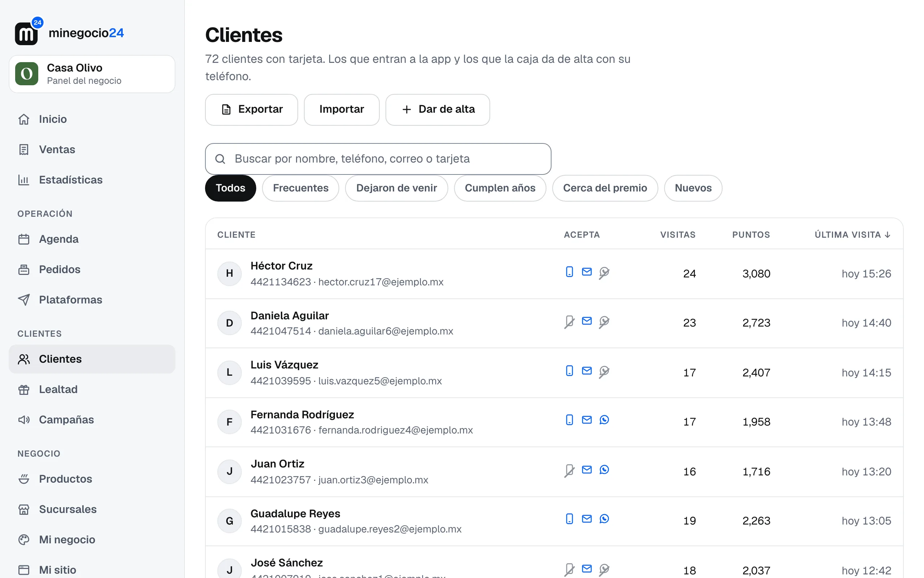
Task: Click Guadalupe Reyes's phone icon
Action: tap(569, 519)
